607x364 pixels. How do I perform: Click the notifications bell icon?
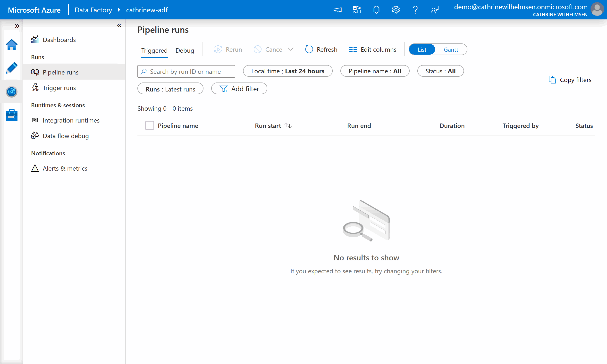[x=376, y=10]
